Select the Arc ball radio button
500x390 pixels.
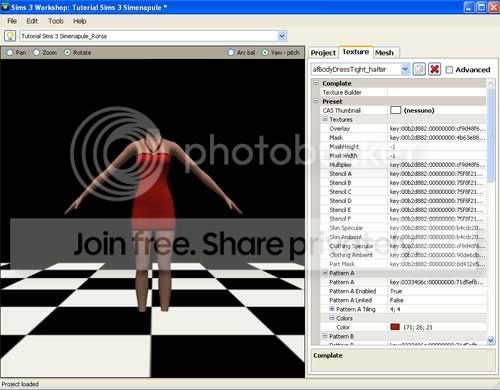click(231, 53)
